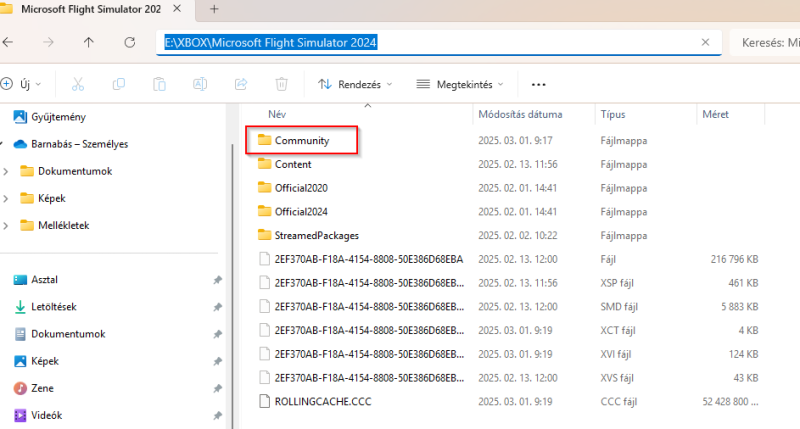
Task: Close the Microsoft Flight Simulator tab
Action: click(177, 9)
